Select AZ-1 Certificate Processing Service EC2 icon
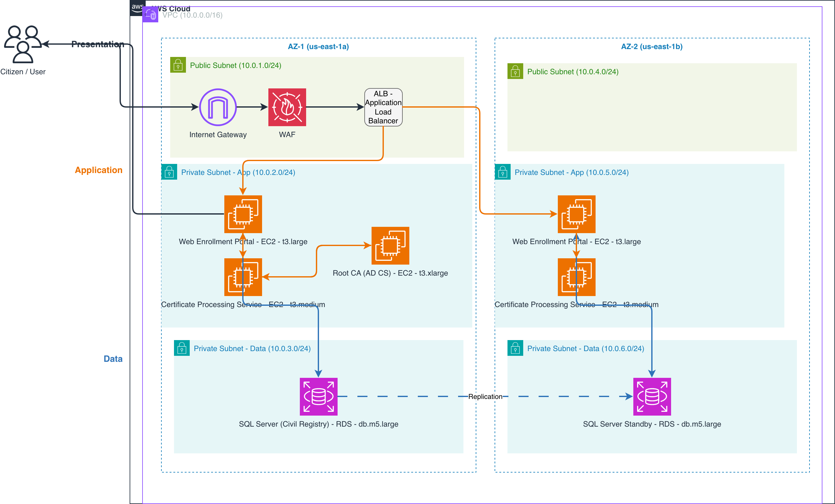The image size is (835, 504). [243, 277]
